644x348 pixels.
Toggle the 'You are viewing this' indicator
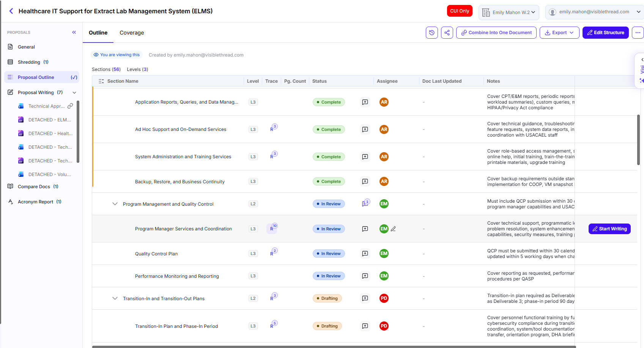[x=117, y=55]
